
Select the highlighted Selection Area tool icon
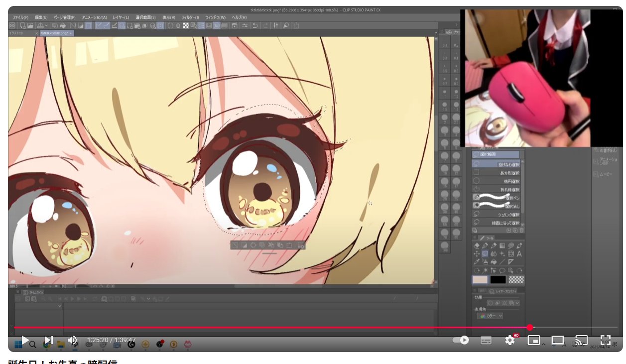[485, 254]
